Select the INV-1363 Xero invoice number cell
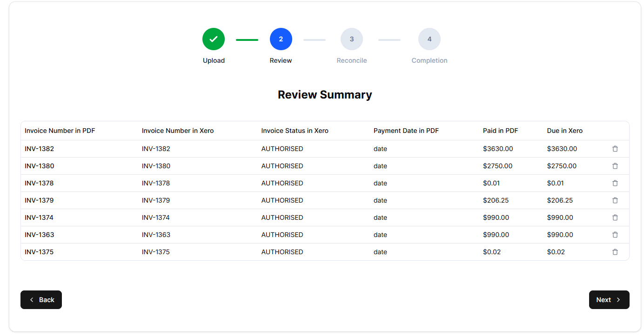This screenshot has height=336, width=644. (156, 235)
